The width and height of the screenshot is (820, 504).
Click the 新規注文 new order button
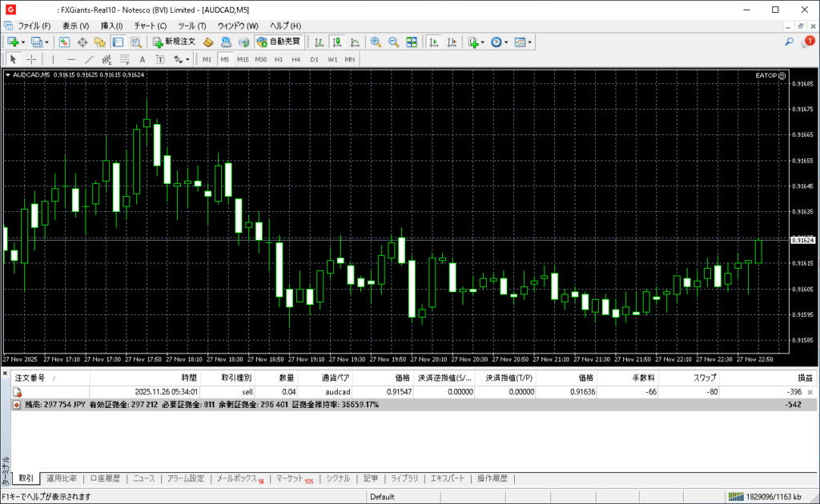click(x=174, y=42)
